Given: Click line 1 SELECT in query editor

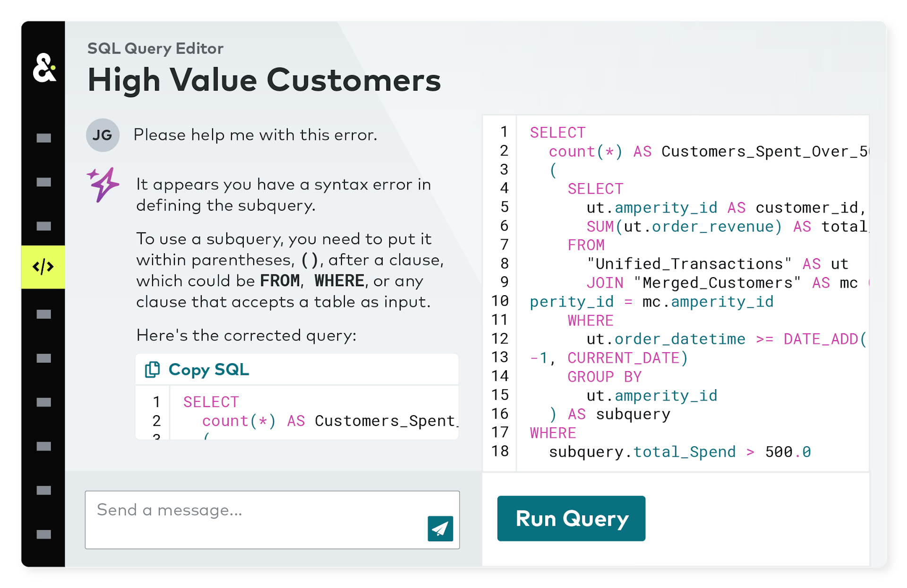Looking at the screenshot, I should tap(557, 133).
